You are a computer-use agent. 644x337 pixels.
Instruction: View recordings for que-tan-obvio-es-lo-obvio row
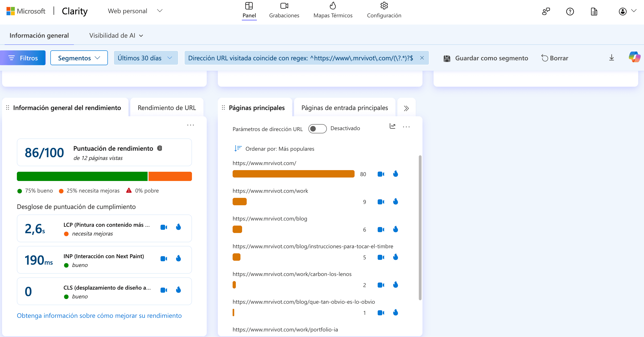pyautogui.click(x=381, y=313)
